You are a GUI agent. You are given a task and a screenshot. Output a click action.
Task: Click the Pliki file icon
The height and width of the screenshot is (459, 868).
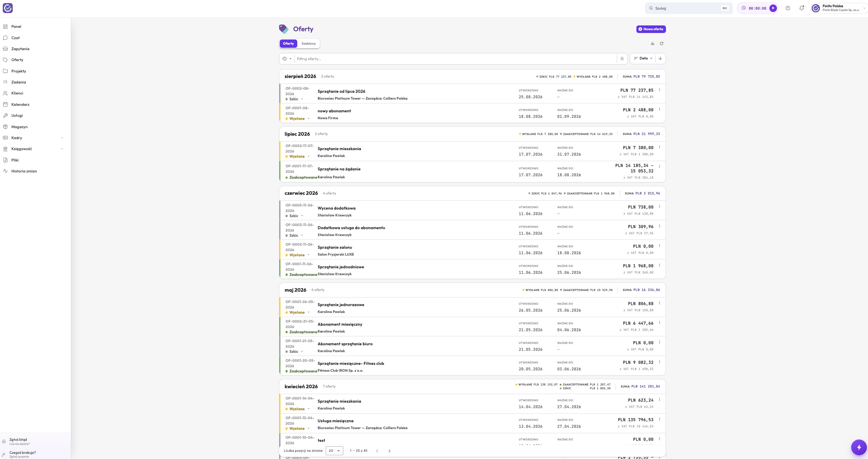(5, 160)
